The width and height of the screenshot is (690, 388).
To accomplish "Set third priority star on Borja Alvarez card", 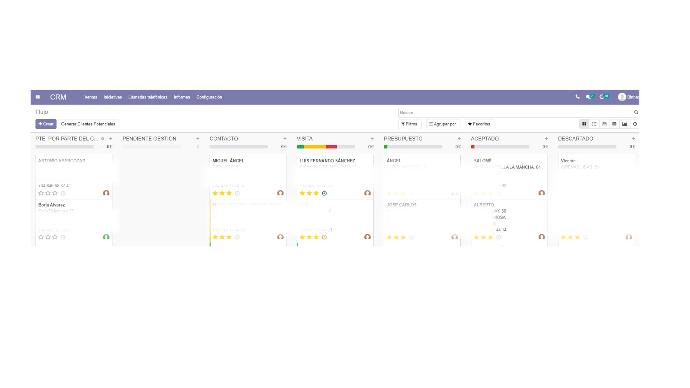I will click(x=55, y=237).
